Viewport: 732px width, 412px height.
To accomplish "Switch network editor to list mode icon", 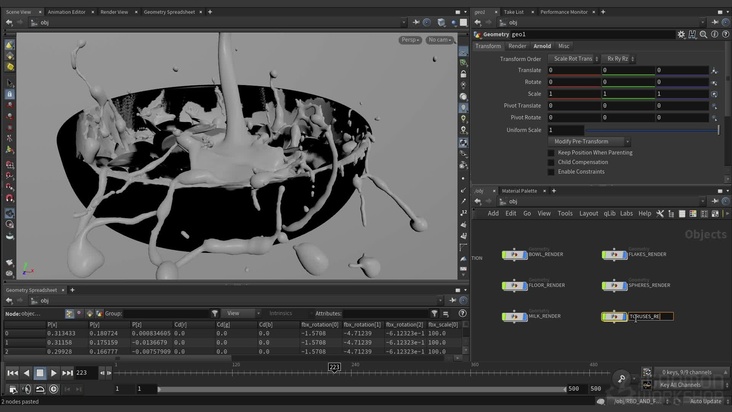I will pos(682,214).
